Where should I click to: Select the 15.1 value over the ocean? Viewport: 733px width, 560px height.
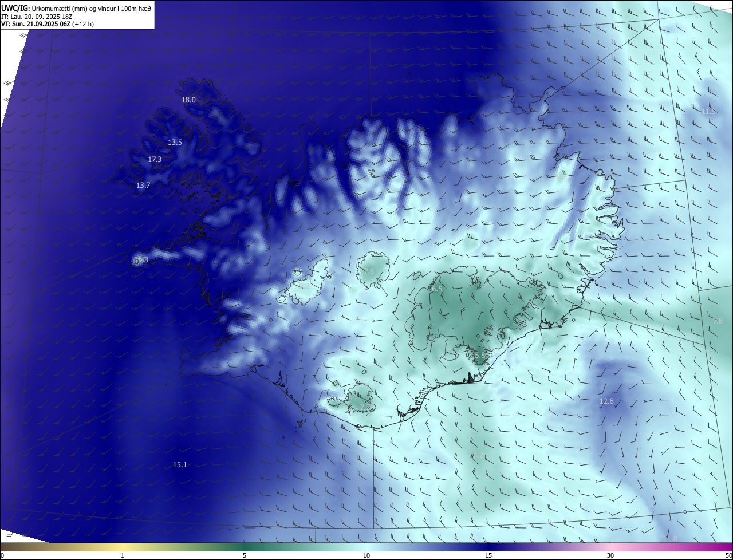pos(180,464)
